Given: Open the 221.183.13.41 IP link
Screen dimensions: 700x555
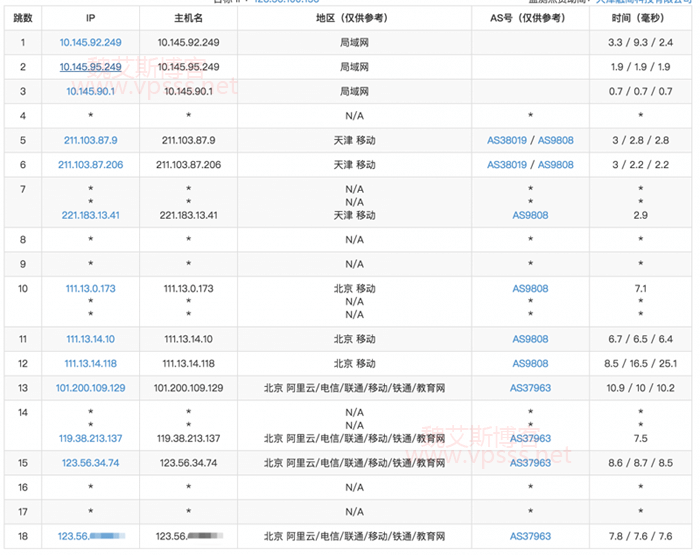Looking at the screenshot, I should click(x=90, y=215).
